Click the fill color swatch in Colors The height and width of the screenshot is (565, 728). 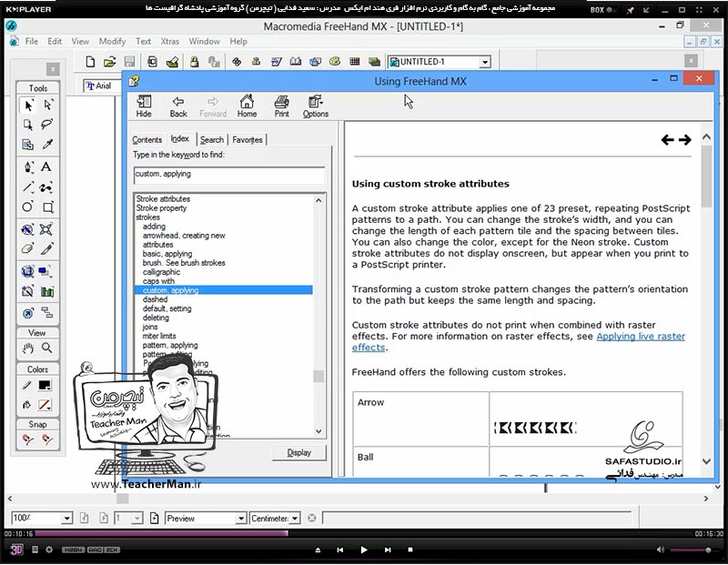pyautogui.click(x=45, y=405)
